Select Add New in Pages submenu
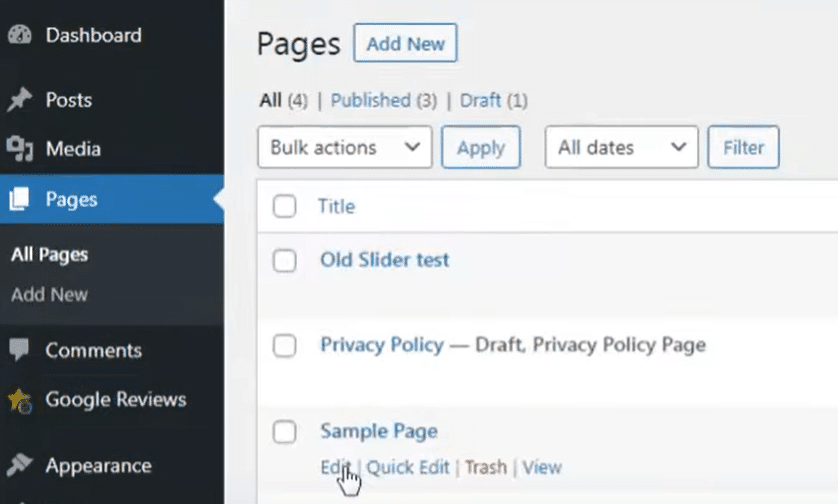The image size is (838, 504). tap(50, 294)
